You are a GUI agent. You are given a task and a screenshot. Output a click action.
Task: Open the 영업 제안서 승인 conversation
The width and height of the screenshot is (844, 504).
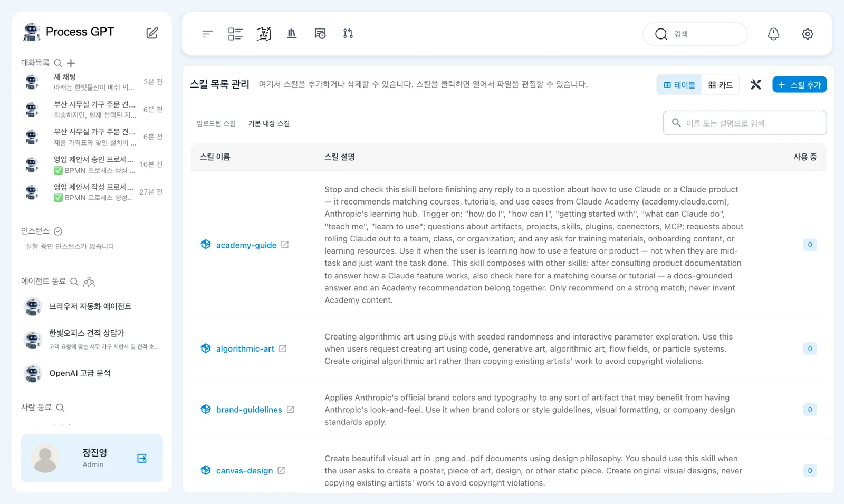(x=92, y=164)
